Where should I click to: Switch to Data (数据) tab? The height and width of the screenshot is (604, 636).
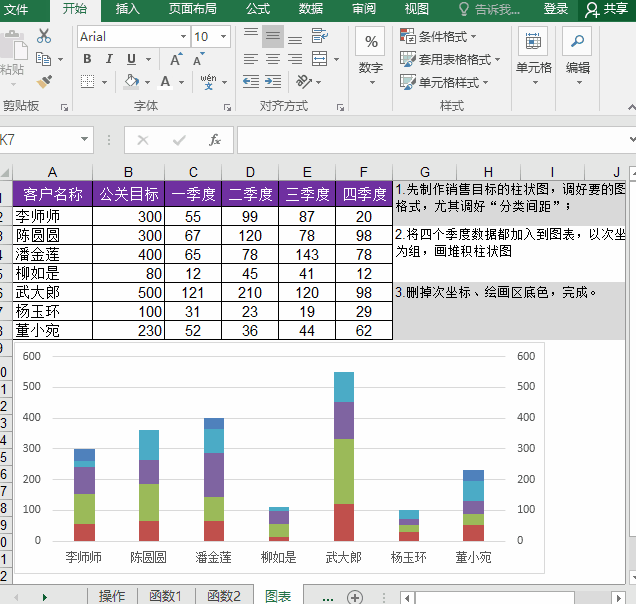tap(311, 9)
